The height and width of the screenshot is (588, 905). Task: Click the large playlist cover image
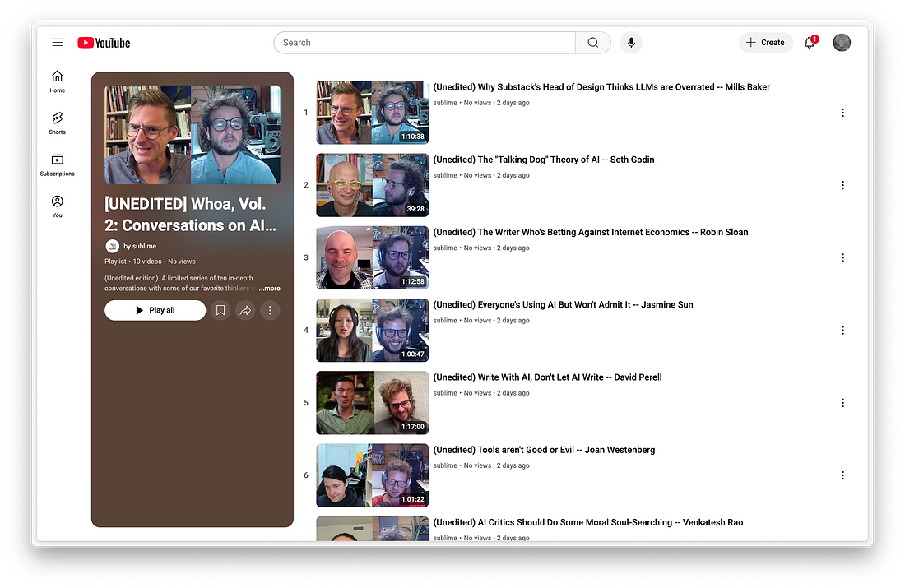193,135
